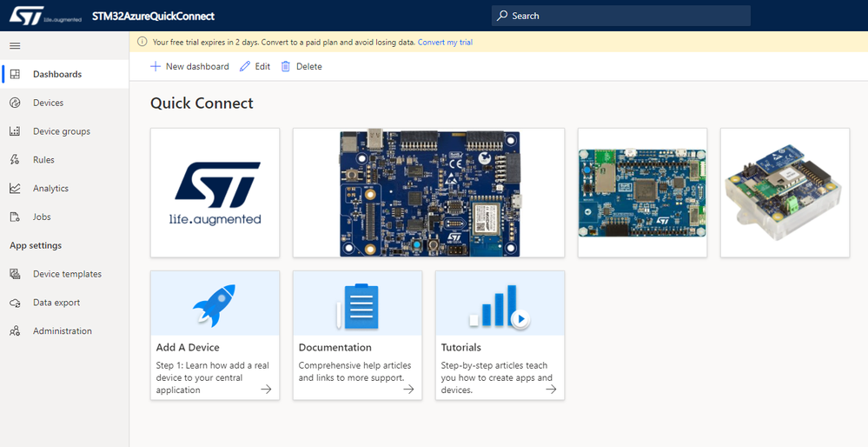Click the Devices icon in sidebar
Image resolution: width=868 pixels, height=447 pixels.
click(x=15, y=103)
